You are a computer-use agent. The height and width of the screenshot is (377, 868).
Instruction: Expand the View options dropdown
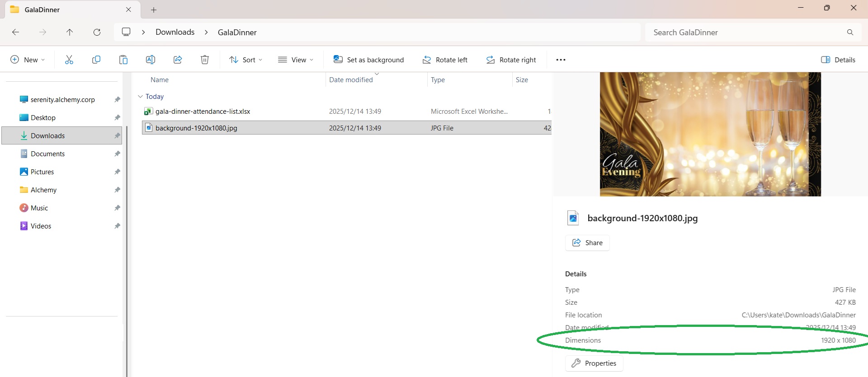(x=296, y=60)
